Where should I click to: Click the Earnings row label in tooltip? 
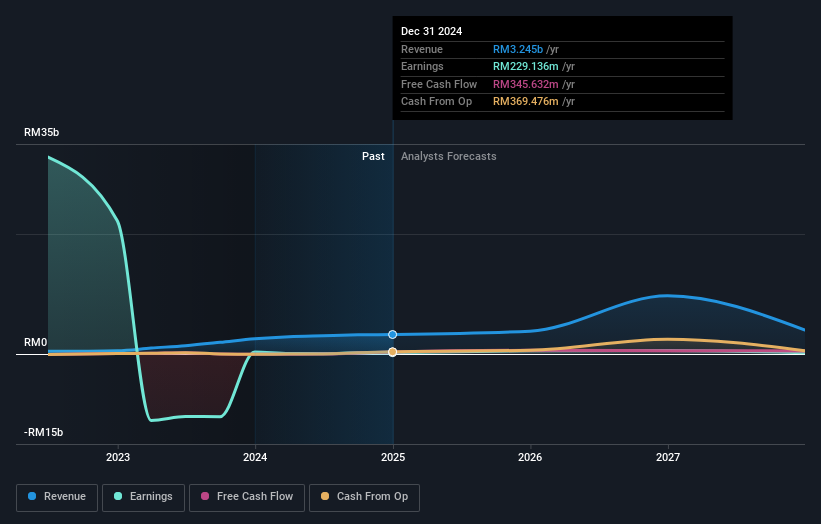[422, 66]
